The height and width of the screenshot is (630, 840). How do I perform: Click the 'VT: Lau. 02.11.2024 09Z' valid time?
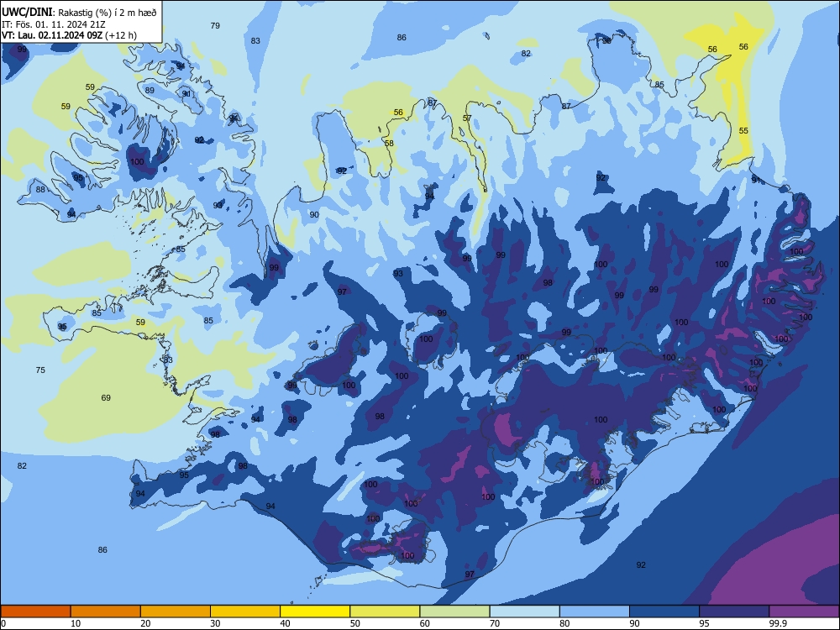[x=52, y=35]
